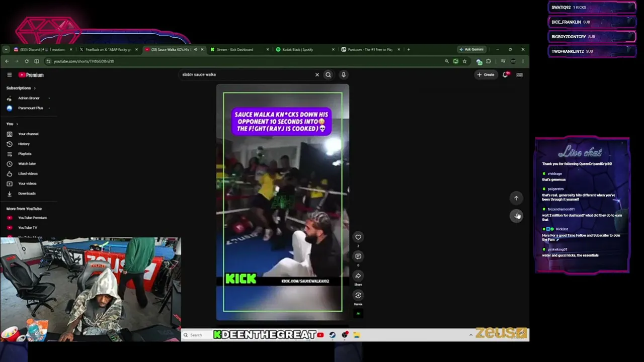Close the Sauce Walka YouTube tab
The width and height of the screenshot is (644, 362).
(x=202, y=50)
